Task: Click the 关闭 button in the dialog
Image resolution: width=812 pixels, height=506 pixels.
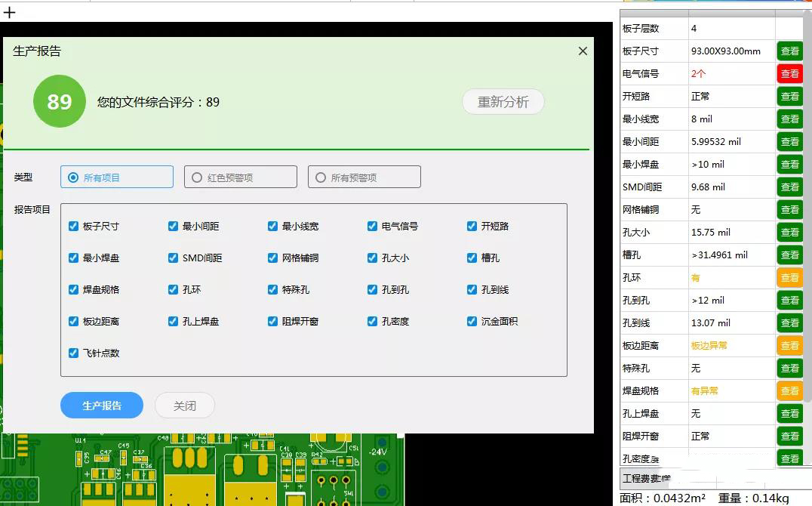Action: pos(184,405)
